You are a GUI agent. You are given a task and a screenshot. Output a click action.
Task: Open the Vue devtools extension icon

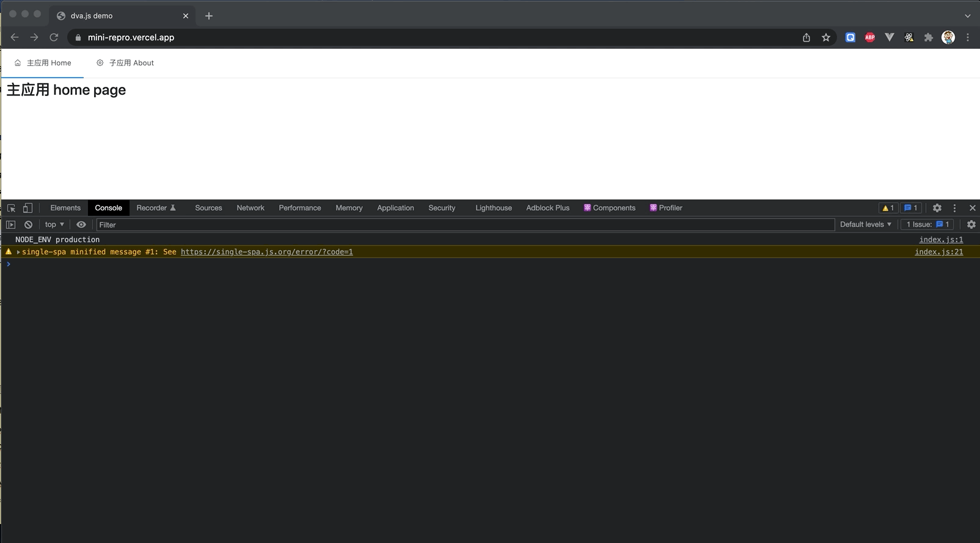890,37
